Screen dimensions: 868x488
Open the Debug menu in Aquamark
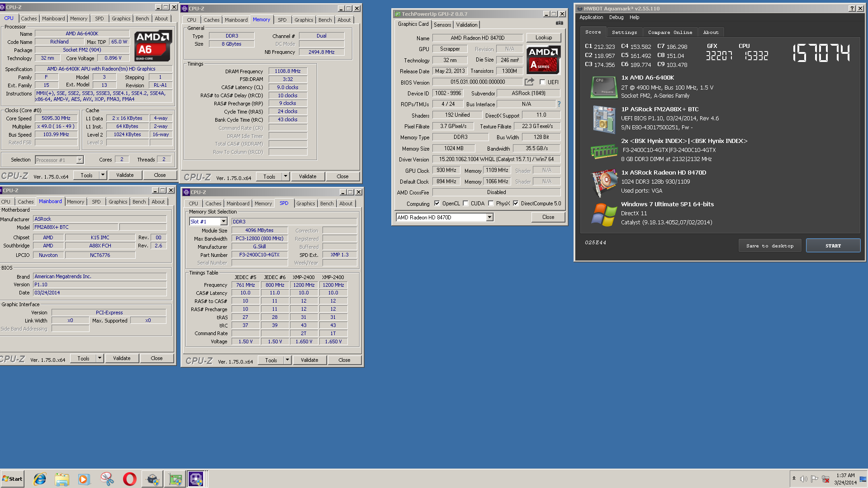pyautogui.click(x=616, y=17)
